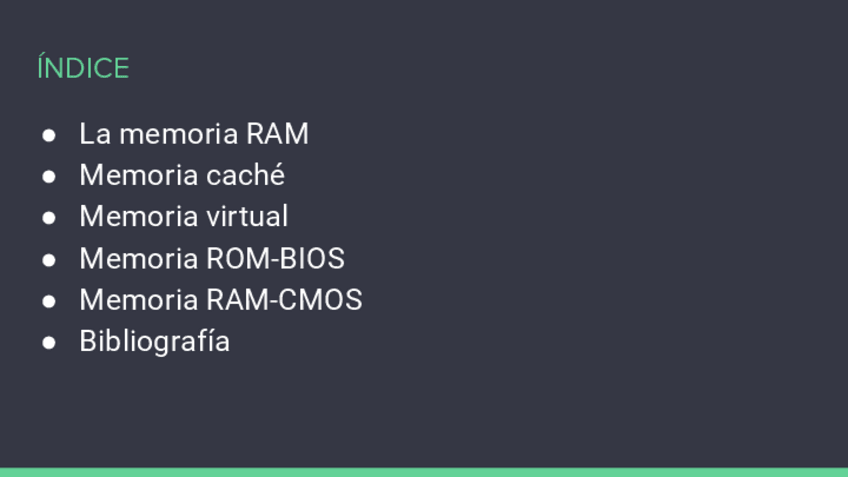Screen dimensions: 848x477
Task: Click the "Memoria ROM-BIOS" list entry
Action: 212,258
